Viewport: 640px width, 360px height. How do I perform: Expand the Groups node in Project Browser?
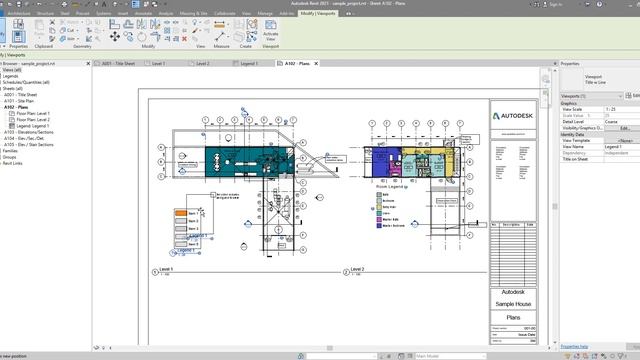tap(9, 157)
